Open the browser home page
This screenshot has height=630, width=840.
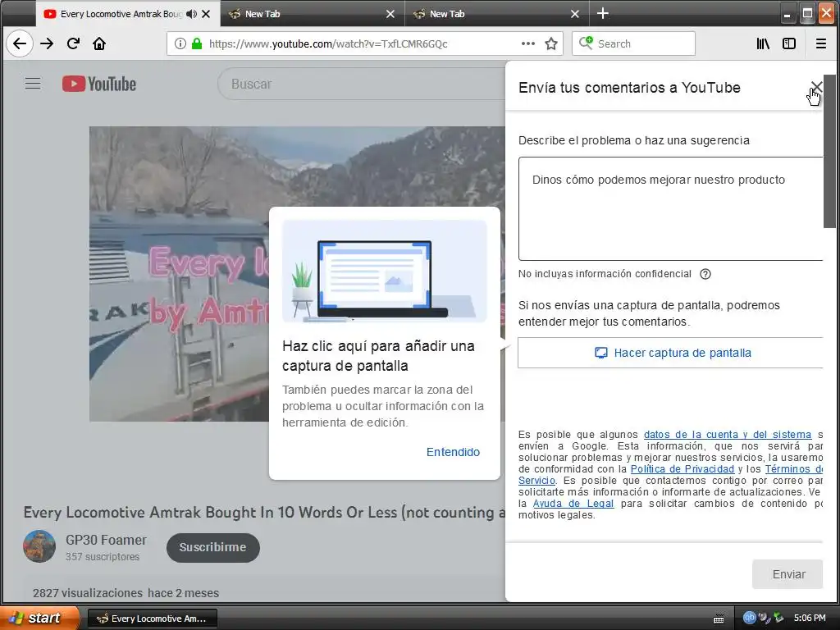click(x=99, y=43)
